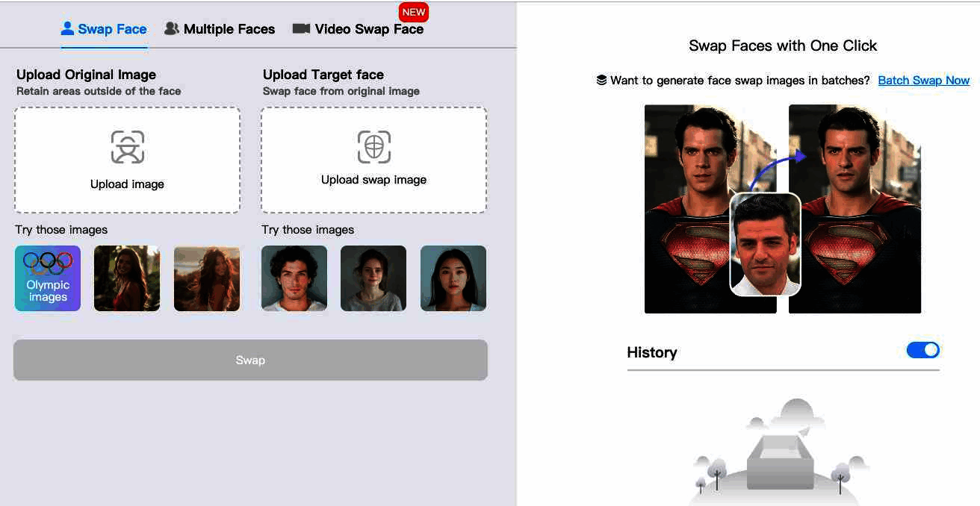Select the Olympic images sample tile
The width and height of the screenshot is (980, 506).
[x=48, y=278]
